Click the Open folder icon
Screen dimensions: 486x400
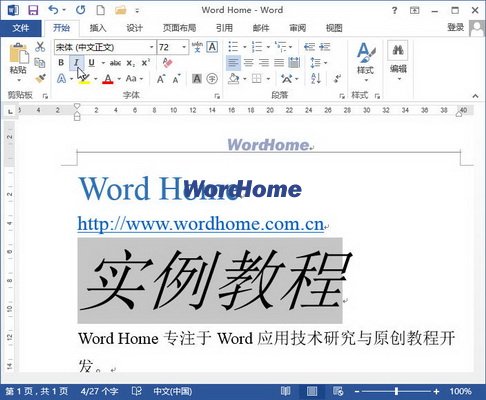(120, 10)
